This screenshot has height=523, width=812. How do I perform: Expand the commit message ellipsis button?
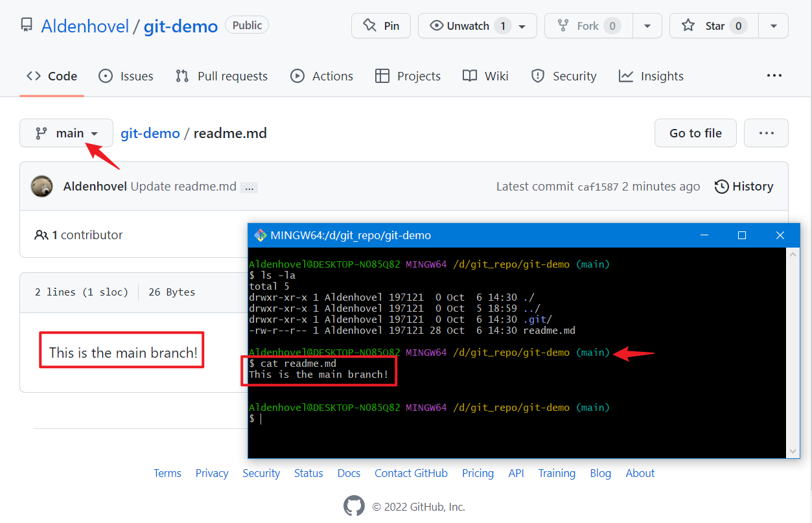coord(249,187)
